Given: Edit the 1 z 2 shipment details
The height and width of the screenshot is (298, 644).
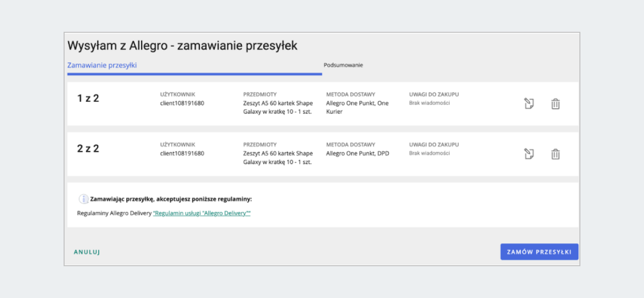Looking at the screenshot, I should click(529, 104).
